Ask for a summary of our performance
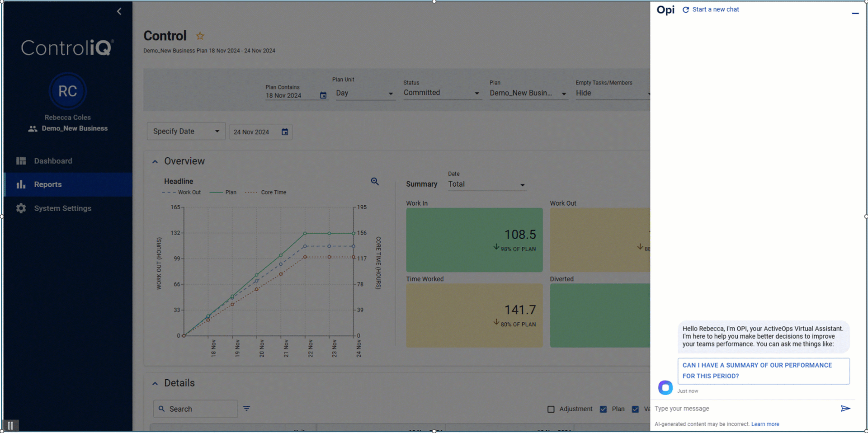 (x=764, y=371)
